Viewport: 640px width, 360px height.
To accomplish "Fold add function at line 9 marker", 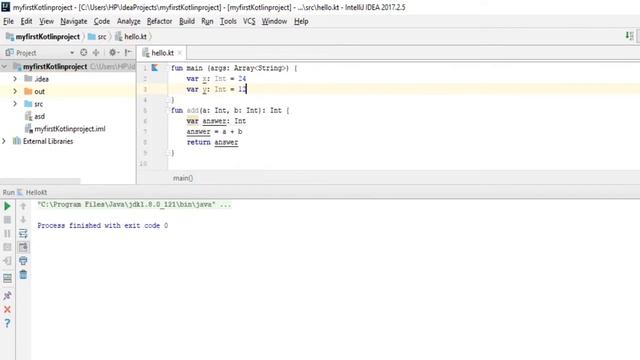I will point(168,153).
